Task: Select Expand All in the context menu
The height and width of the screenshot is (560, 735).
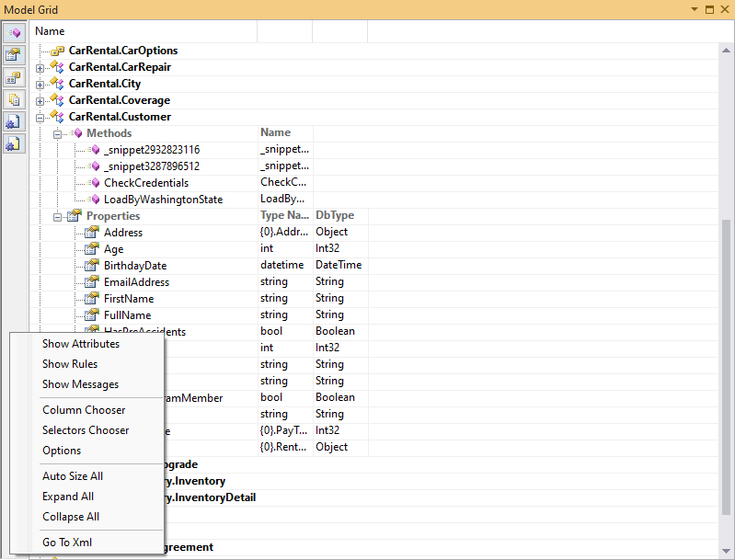Action: [68, 497]
